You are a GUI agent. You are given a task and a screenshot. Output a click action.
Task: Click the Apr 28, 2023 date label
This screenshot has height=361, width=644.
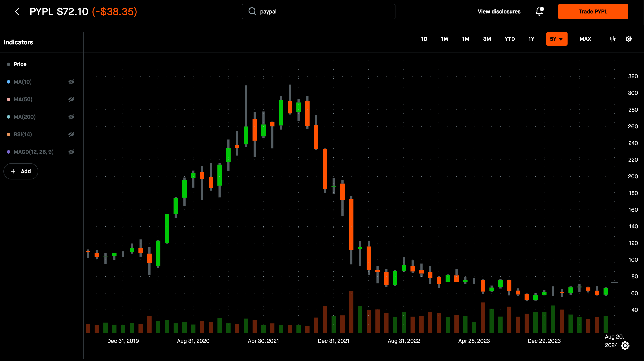474,341
